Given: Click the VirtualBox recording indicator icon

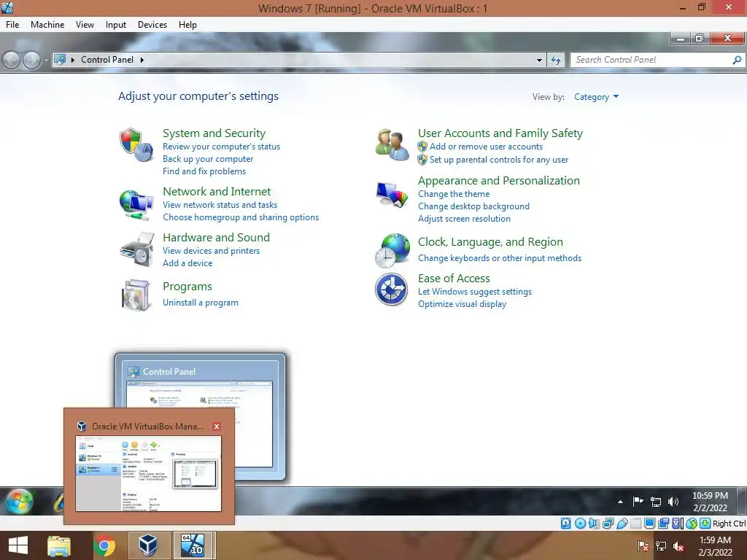Looking at the screenshot, I should click(x=664, y=524).
